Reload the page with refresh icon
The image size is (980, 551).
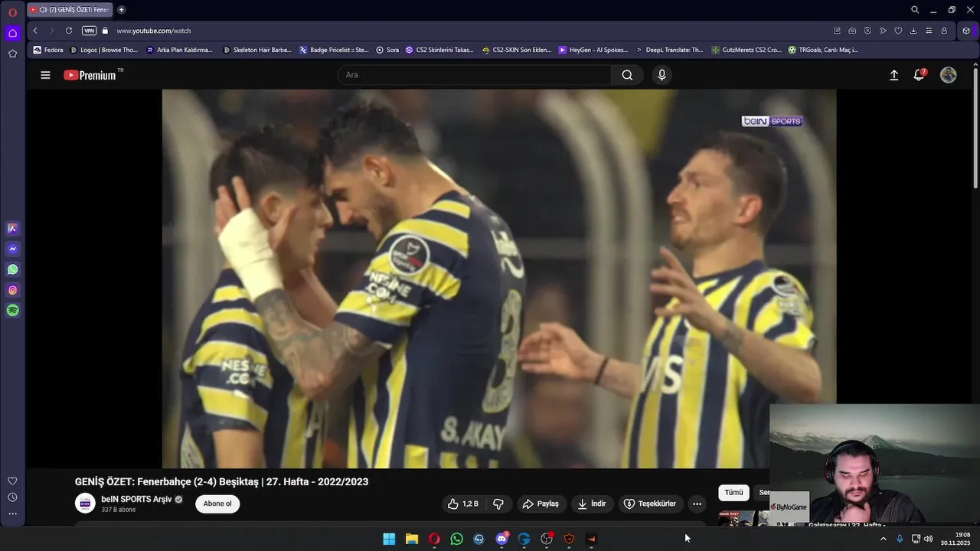click(69, 31)
